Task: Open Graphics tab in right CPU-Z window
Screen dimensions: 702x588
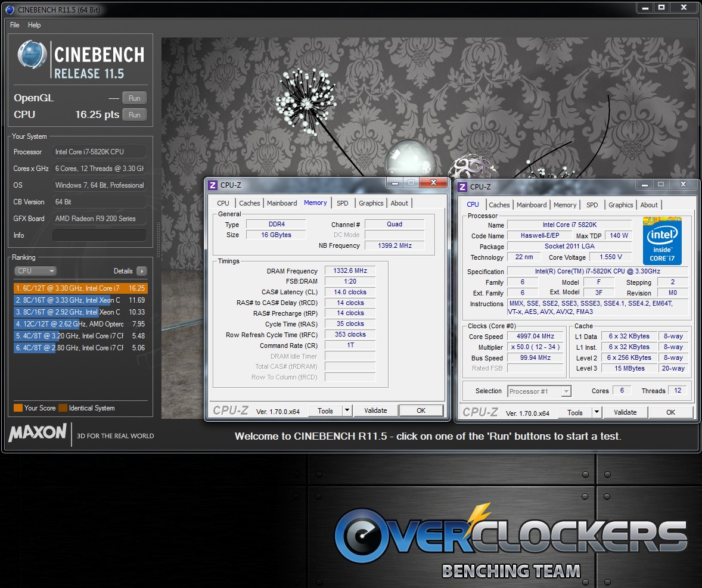Action: pos(620,205)
